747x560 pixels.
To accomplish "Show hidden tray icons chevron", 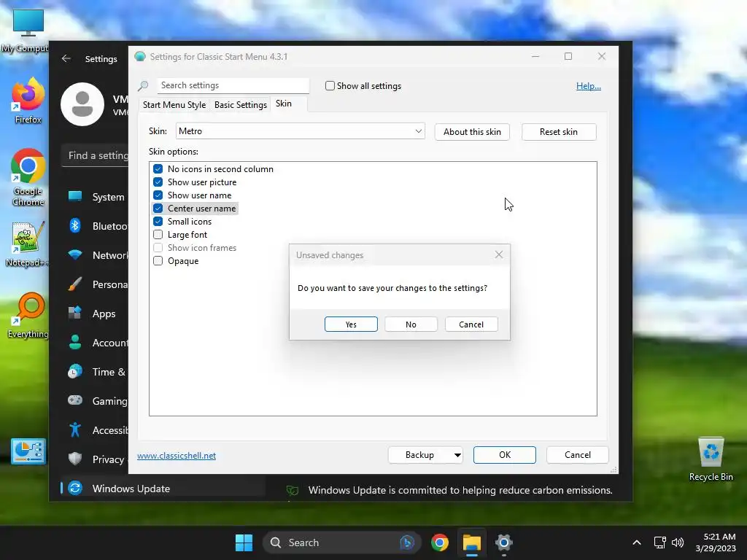I will click(636, 542).
